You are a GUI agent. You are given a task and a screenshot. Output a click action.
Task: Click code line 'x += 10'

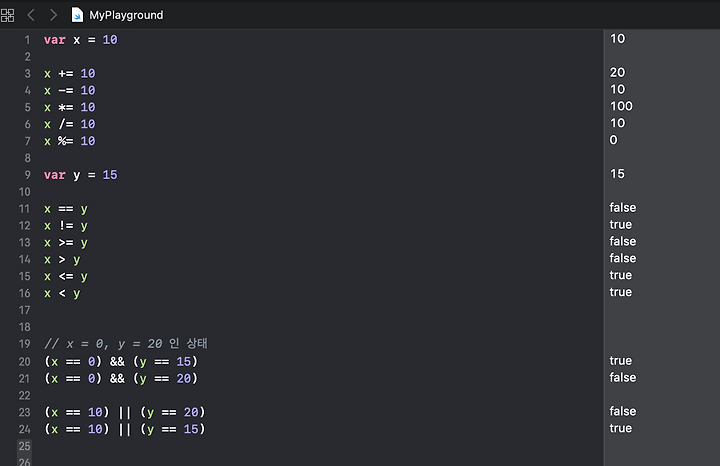click(70, 73)
